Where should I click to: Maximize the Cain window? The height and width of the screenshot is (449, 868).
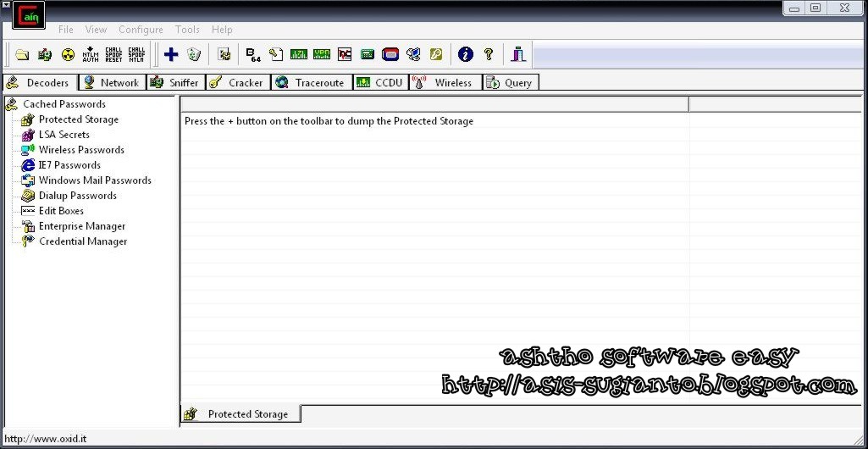click(815, 8)
